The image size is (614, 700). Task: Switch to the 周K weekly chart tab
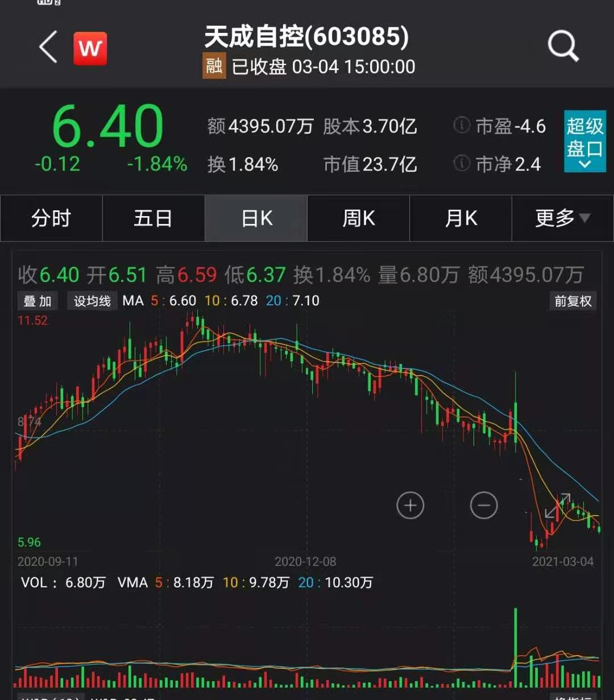(358, 218)
